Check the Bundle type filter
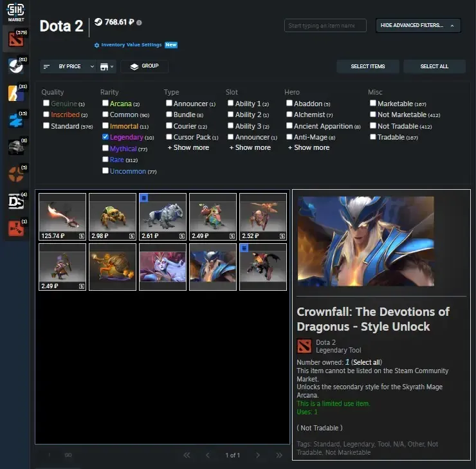The image size is (476, 469). 169,115
